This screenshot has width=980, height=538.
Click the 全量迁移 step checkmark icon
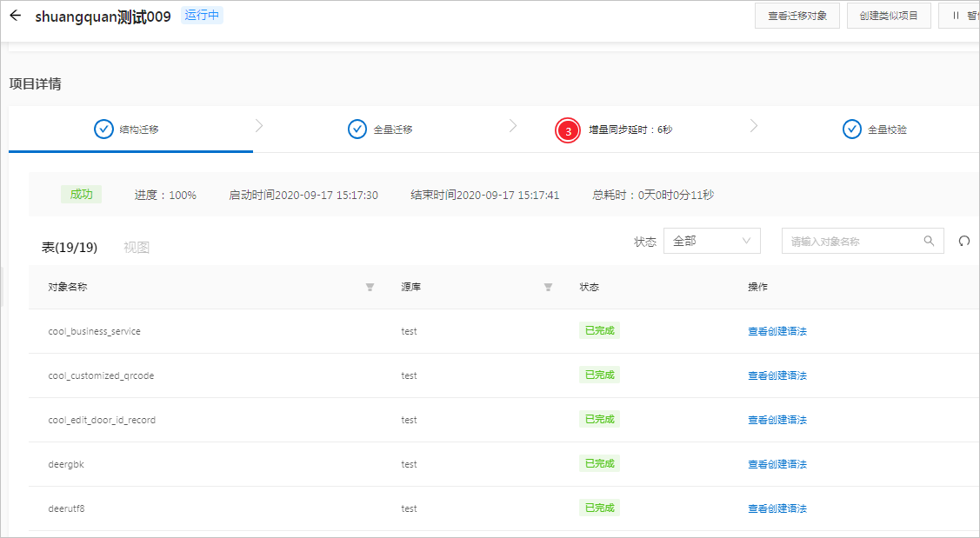click(357, 128)
